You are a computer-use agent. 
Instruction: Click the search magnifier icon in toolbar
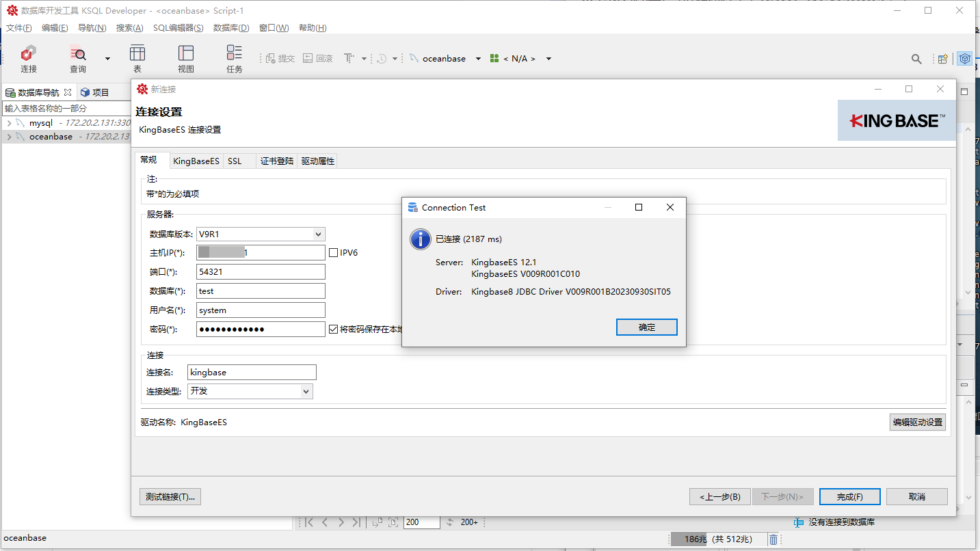[916, 59]
